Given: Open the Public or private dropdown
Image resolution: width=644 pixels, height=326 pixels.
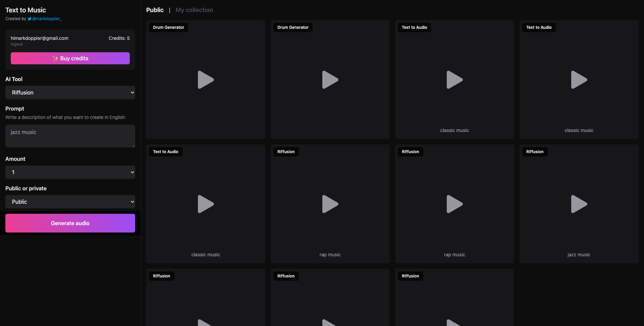Looking at the screenshot, I should point(70,201).
